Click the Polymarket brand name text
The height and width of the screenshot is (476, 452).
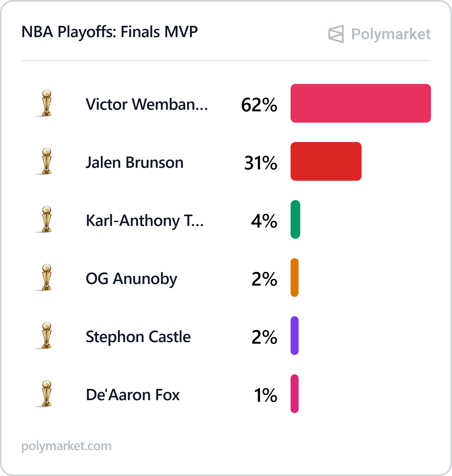pyautogui.click(x=391, y=34)
